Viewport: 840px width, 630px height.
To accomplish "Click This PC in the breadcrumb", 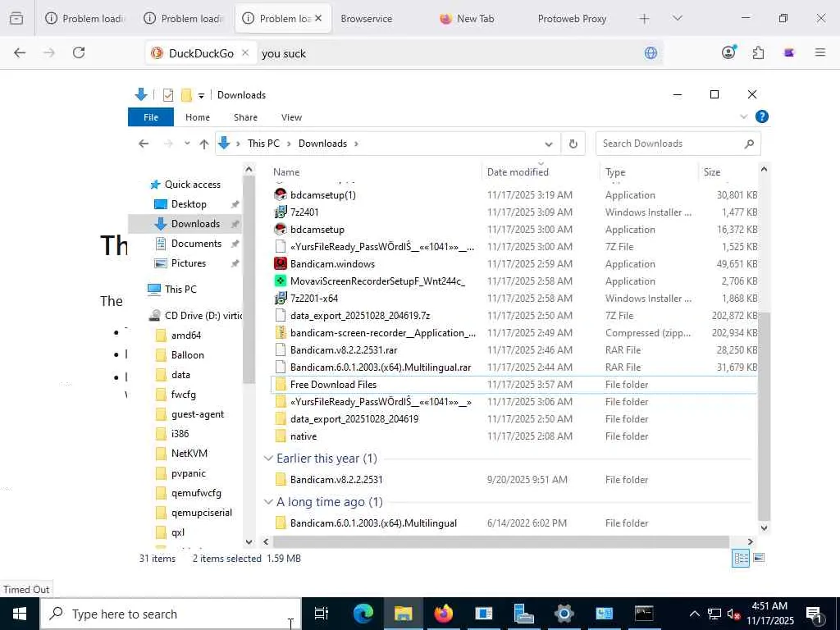I will (263, 144).
